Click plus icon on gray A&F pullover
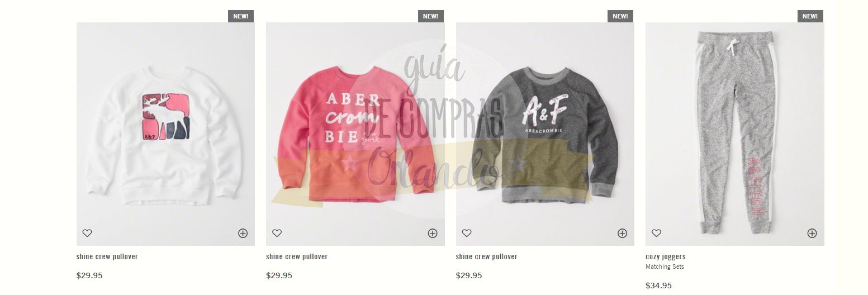 point(622,234)
